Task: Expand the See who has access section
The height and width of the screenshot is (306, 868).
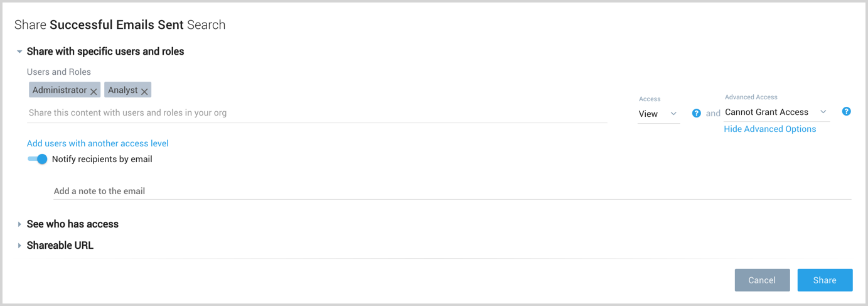Action: tap(19, 224)
